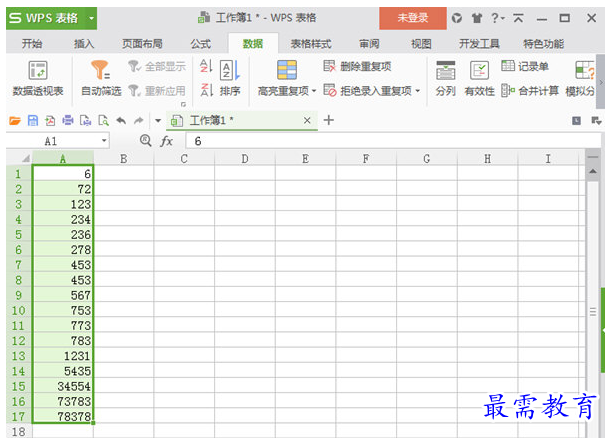The image size is (605, 438).
Task: Expand the quick access toolbar dropdown arrow
Action: [x=158, y=121]
